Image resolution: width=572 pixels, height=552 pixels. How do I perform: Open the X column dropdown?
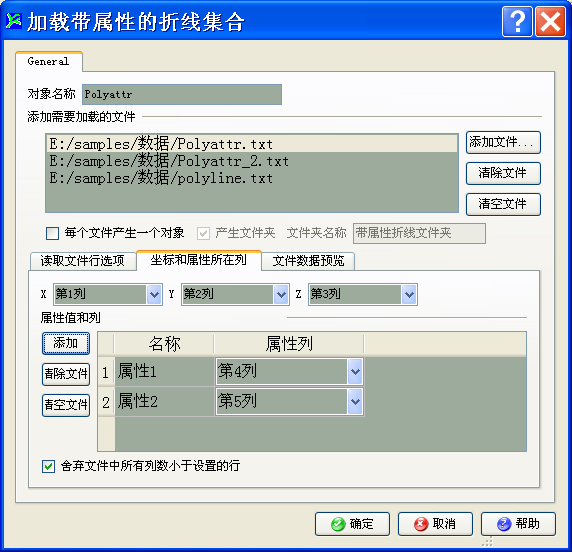tap(154, 294)
